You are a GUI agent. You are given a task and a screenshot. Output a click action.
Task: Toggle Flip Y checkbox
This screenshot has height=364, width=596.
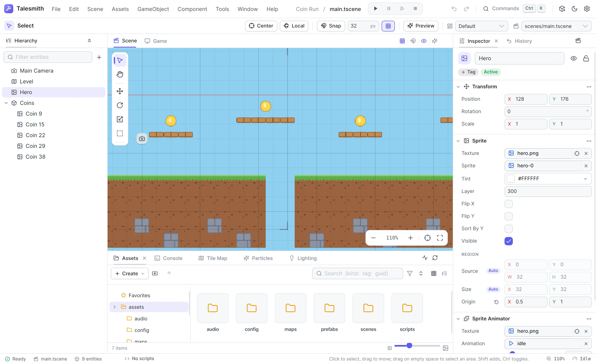point(509,216)
